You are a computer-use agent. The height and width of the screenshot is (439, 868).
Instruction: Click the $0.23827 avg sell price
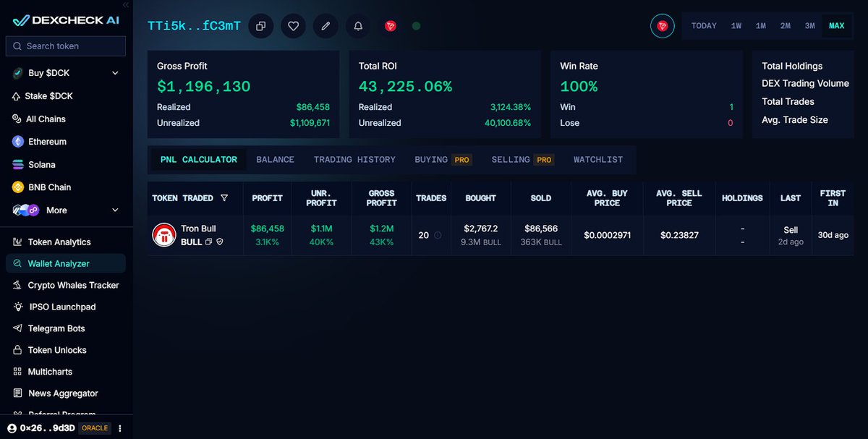(x=679, y=235)
